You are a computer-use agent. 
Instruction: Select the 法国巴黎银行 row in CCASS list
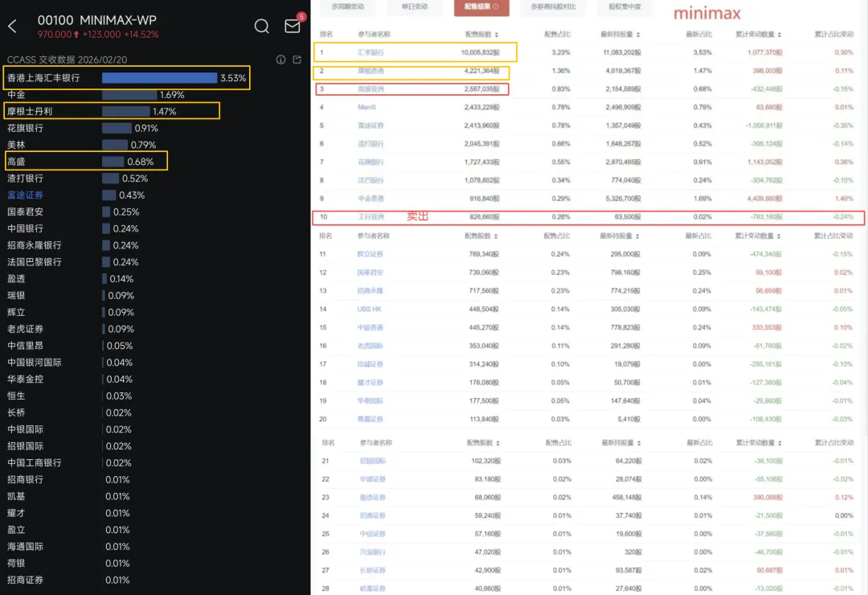(x=72, y=262)
